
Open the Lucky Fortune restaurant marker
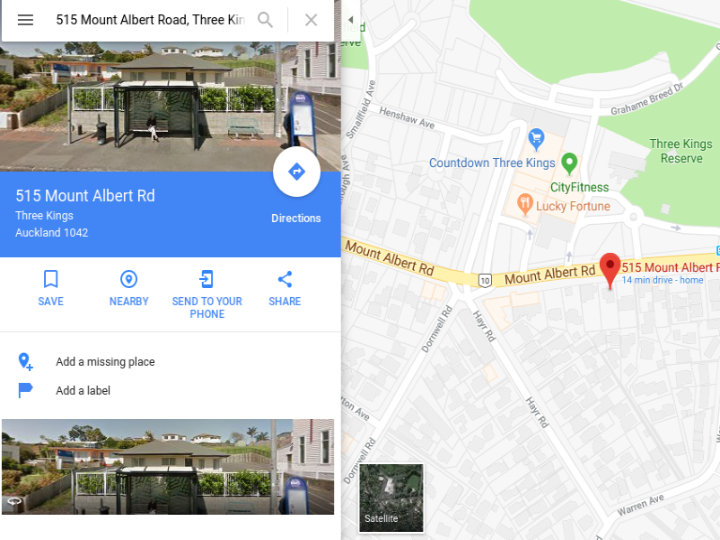tap(525, 205)
